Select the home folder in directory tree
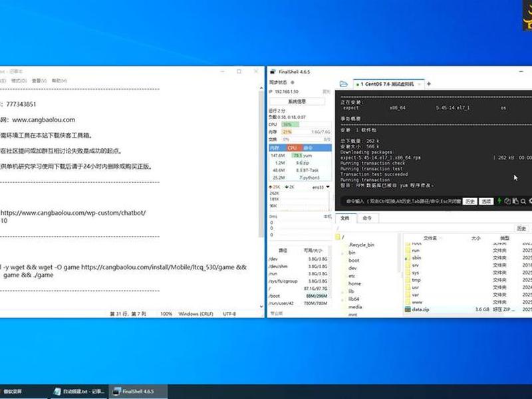This screenshot has height=399, width=532. (x=355, y=284)
